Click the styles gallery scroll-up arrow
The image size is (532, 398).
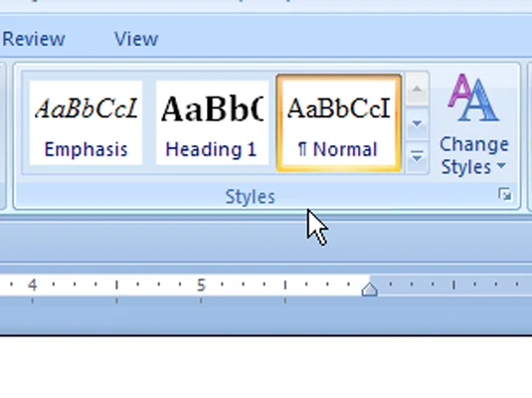[x=417, y=89]
